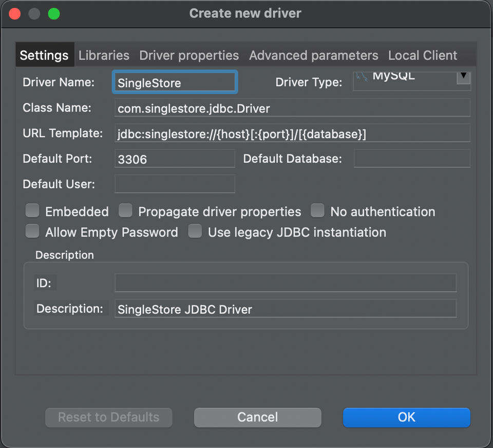This screenshot has width=493, height=448.
Task: Enable No authentication
Action: tap(317, 211)
